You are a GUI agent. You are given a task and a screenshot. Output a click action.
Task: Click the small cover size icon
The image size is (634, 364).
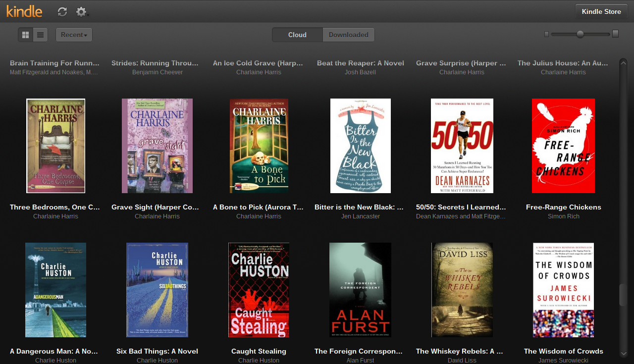546,34
